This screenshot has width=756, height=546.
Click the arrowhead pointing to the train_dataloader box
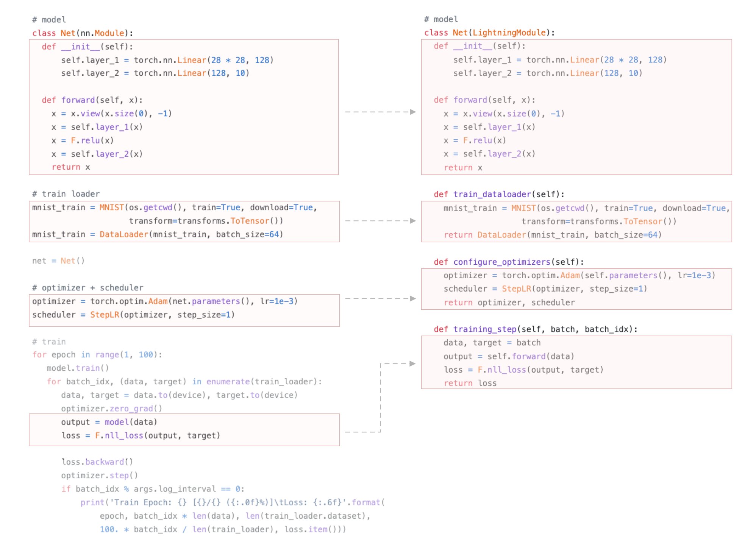(412, 221)
